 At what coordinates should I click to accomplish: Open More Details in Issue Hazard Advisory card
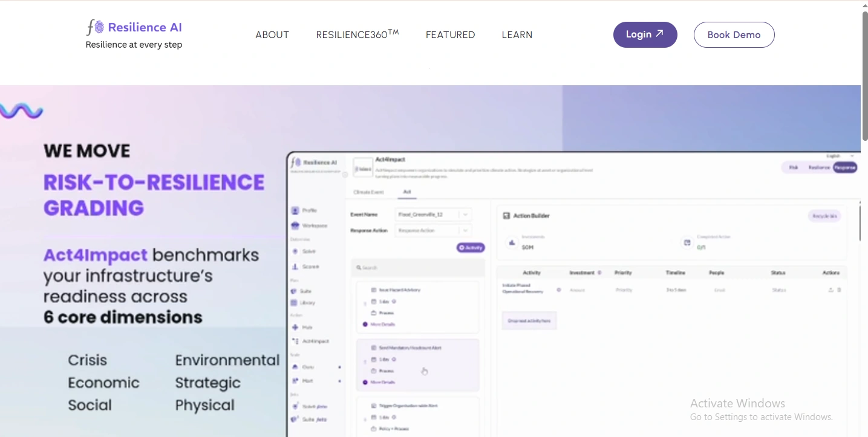(x=382, y=325)
